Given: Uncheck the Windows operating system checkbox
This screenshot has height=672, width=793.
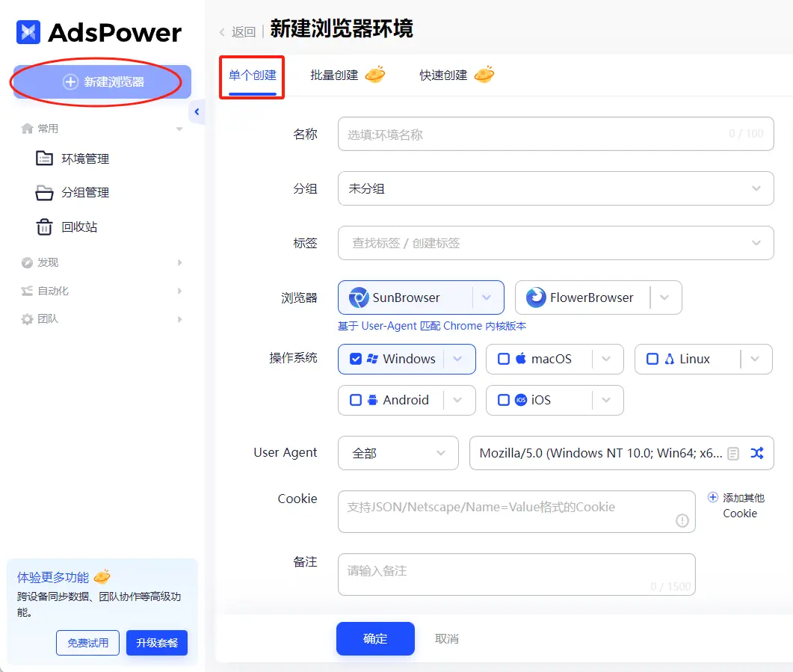Looking at the screenshot, I should (x=357, y=359).
